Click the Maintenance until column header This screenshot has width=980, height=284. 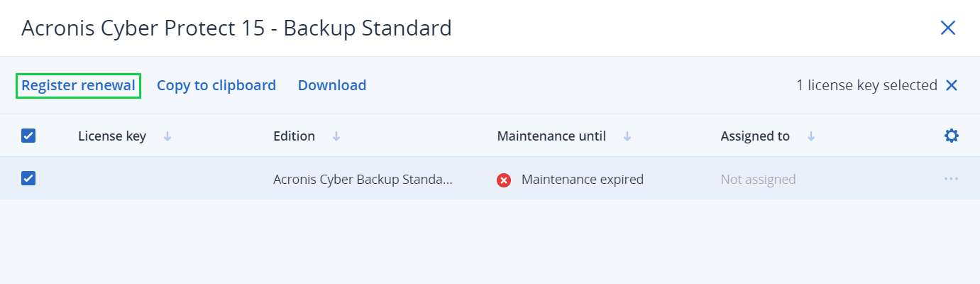(551, 136)
